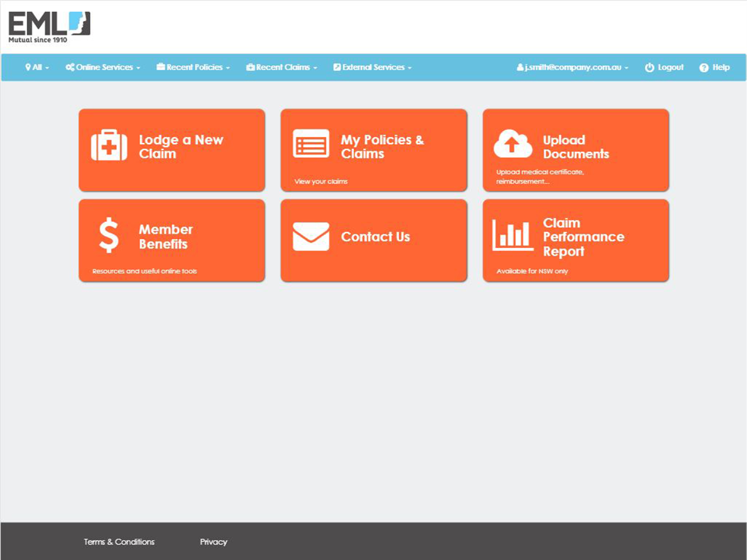Open the Lodge a New Claim tile
Image resolution: width=747 pixels, height=560 pixels.
(172, 150)
